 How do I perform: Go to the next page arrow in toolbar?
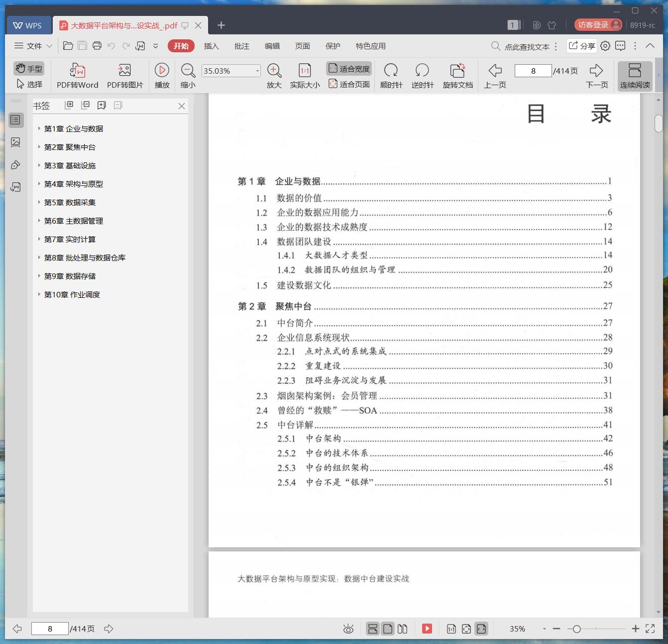pos(597,76)
